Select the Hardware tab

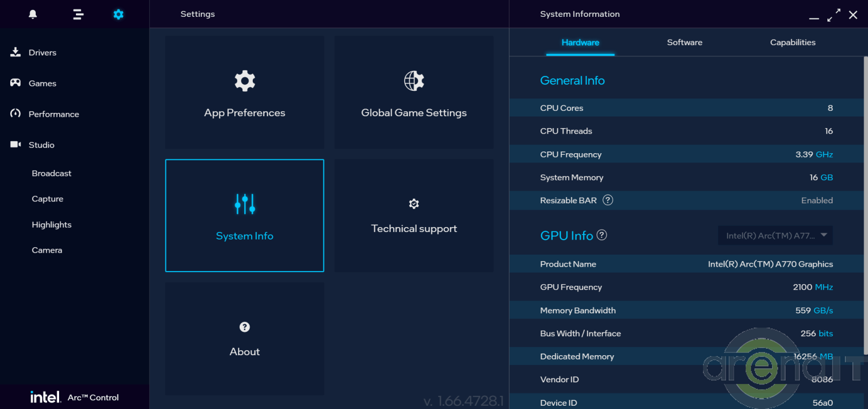580,42
